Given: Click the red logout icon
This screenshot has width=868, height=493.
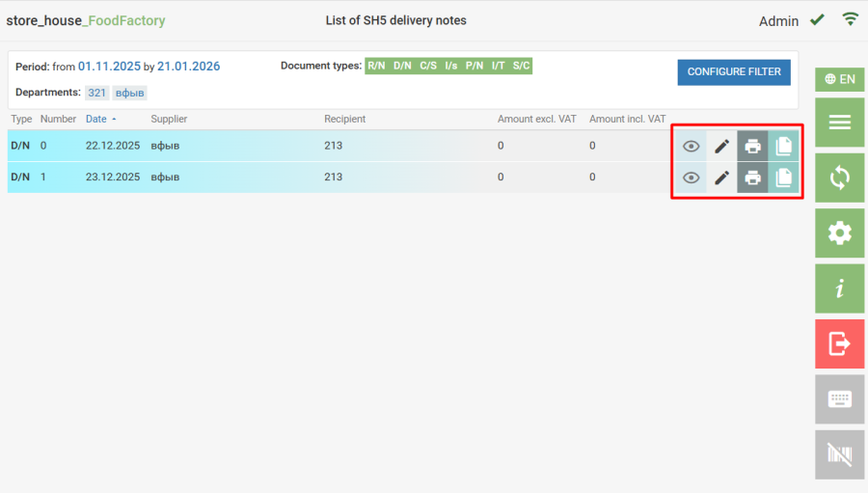Looking at the screenshot, I should (x=839, y=342).
